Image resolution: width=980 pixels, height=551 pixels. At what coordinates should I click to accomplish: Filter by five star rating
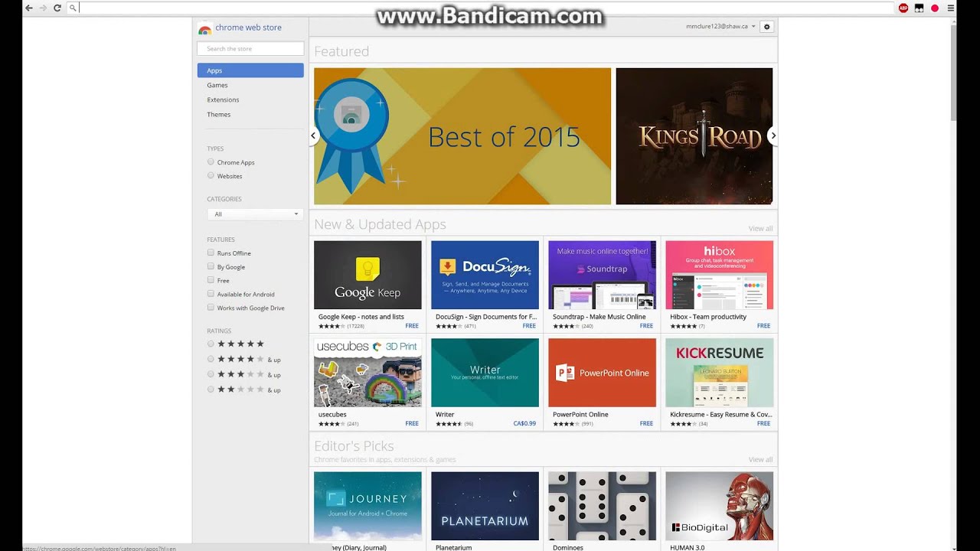211,344
